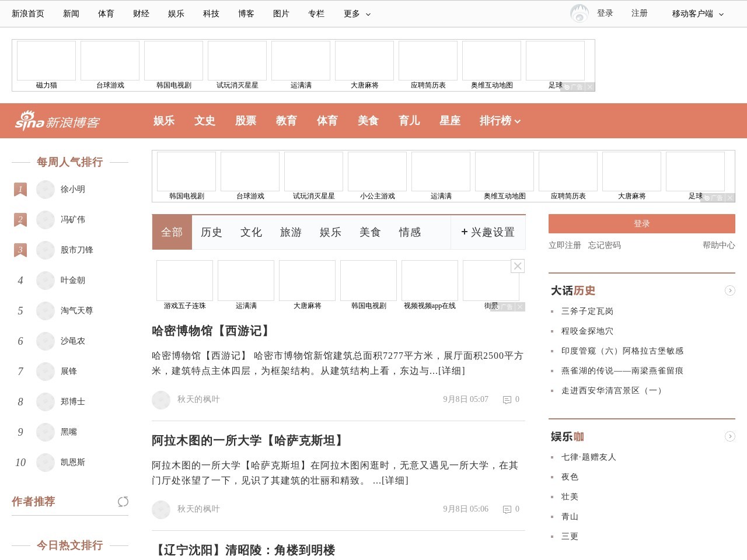Open 财经 in top navigation
The image size is (747, 560).
141,13
